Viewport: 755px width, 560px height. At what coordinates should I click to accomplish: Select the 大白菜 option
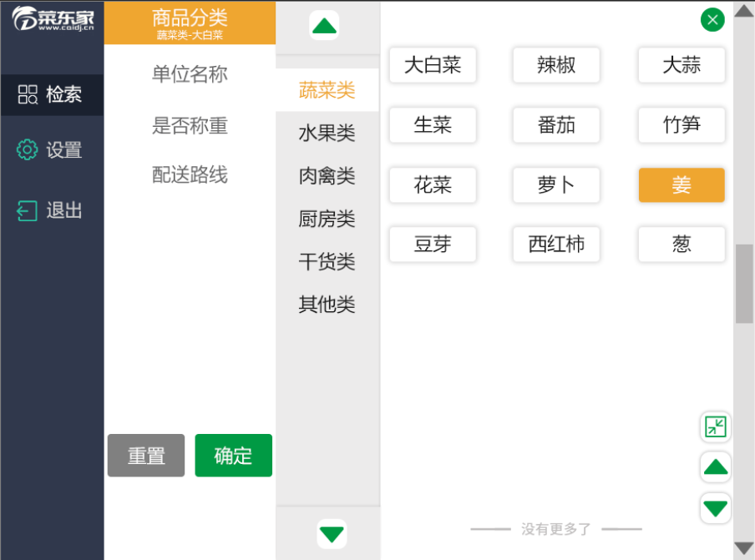[x=433, y=66]
